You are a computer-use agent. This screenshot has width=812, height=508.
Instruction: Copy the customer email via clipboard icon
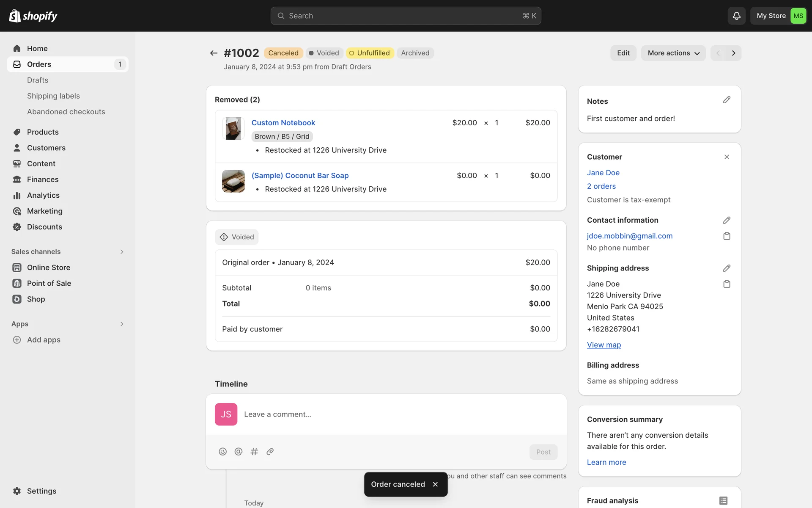(x=727, y=236)
